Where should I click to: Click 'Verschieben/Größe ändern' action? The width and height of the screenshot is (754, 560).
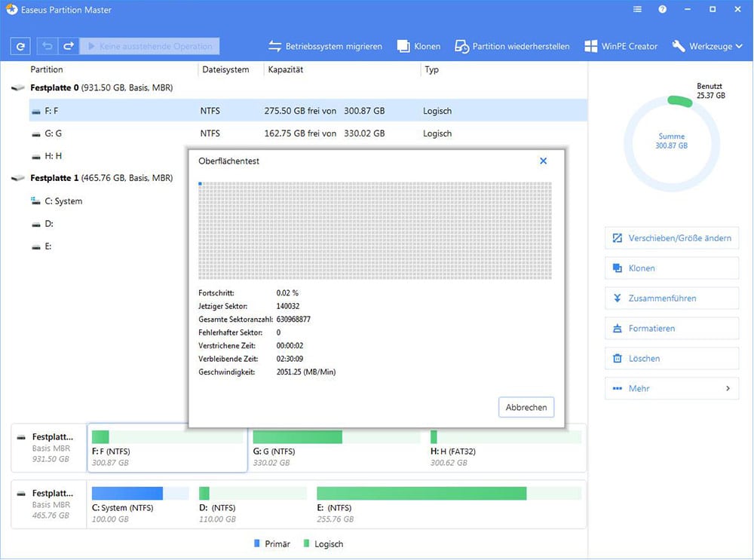(672, 238)
